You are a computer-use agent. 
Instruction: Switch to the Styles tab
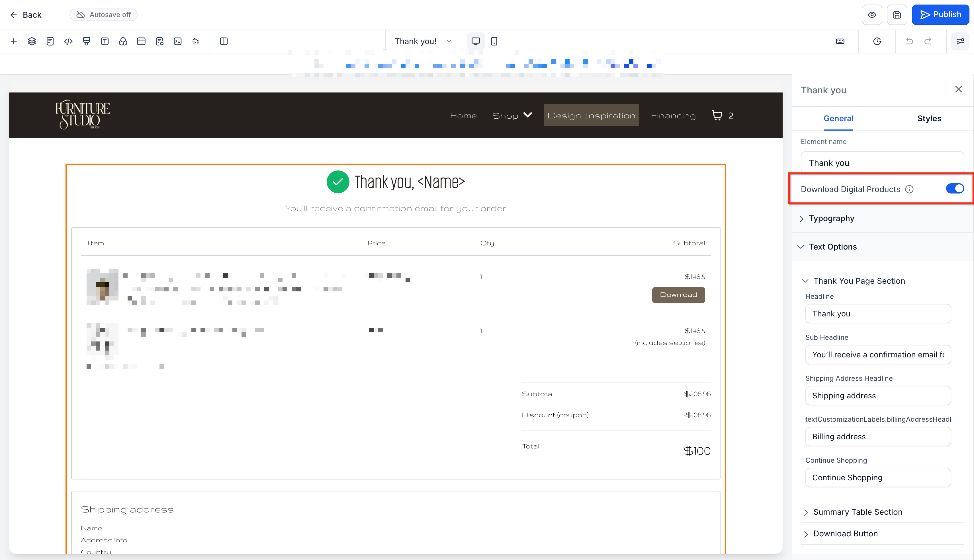point(929,118)
